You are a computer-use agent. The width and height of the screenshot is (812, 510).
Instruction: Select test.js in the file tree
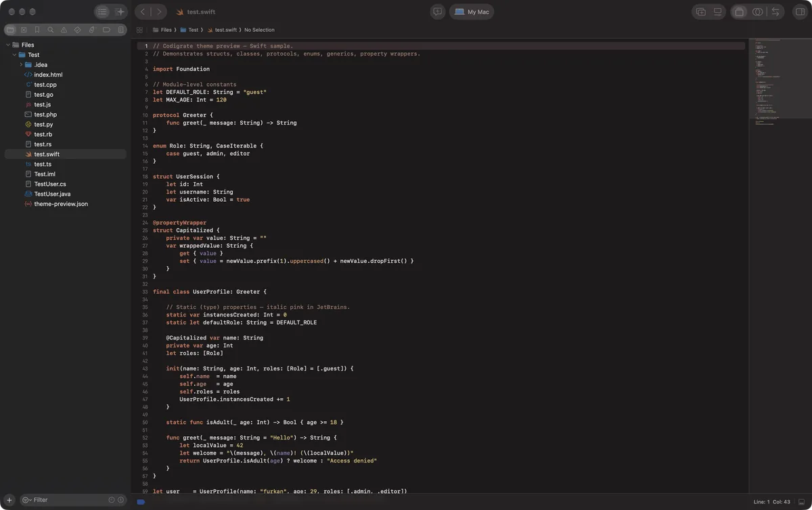(65, 104)
